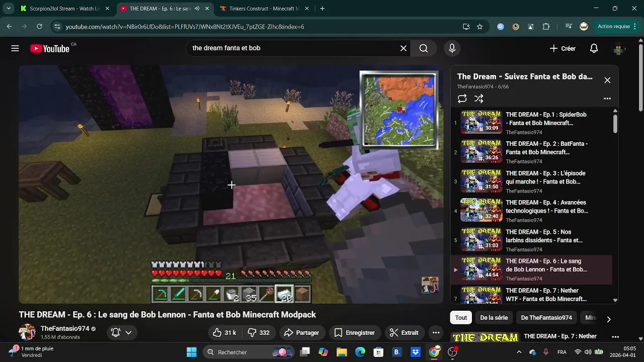The height and width of the screenshot is (362, 644).
Task: Open more actions menu beside Extrait
Action: [436, 332]
